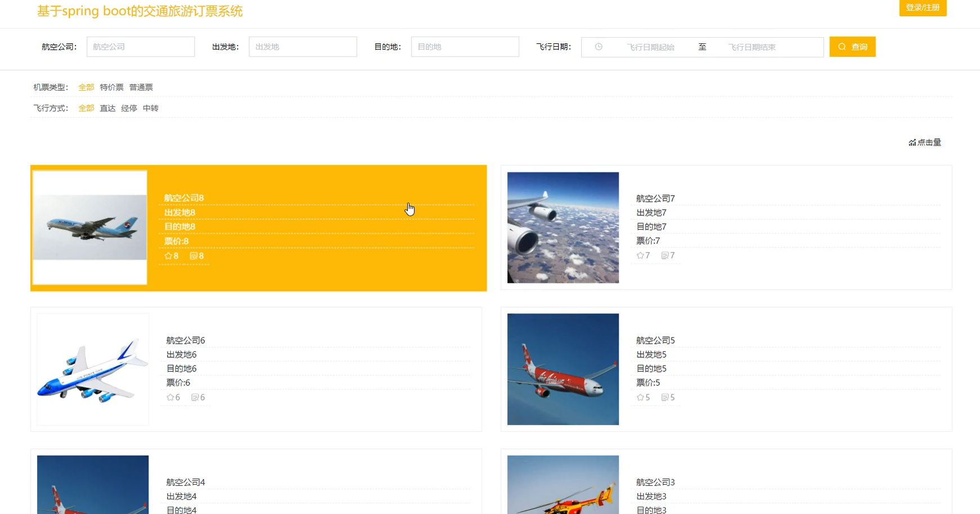Select 全部 under 飞行方式

86,108
